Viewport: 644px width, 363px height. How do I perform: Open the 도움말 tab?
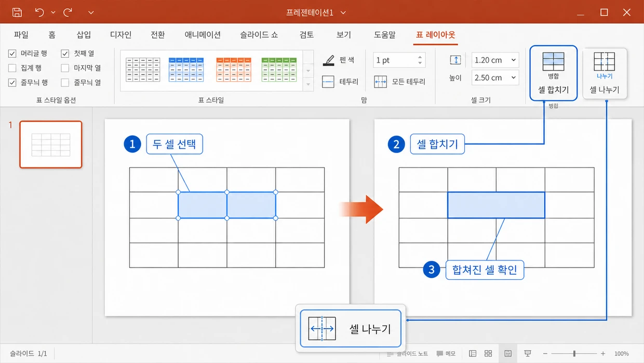(x=384, y=35)
